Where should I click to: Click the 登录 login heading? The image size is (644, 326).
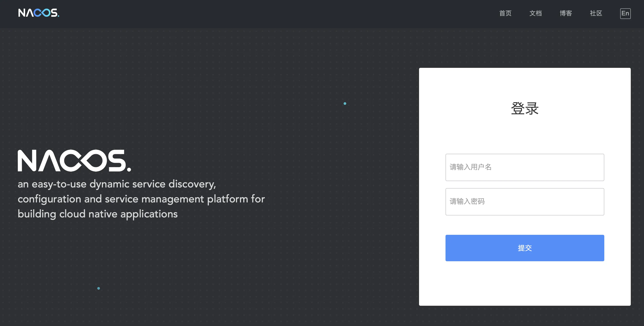pos(524,109)
